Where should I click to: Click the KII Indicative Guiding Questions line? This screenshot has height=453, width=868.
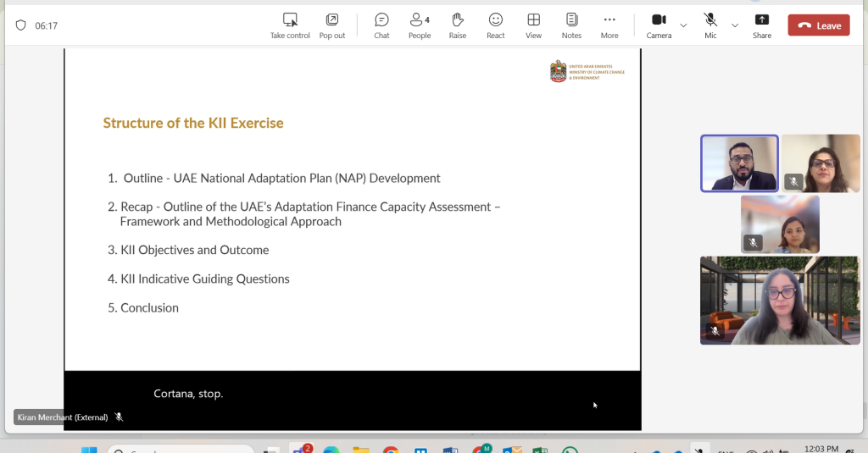pos(198,279)
